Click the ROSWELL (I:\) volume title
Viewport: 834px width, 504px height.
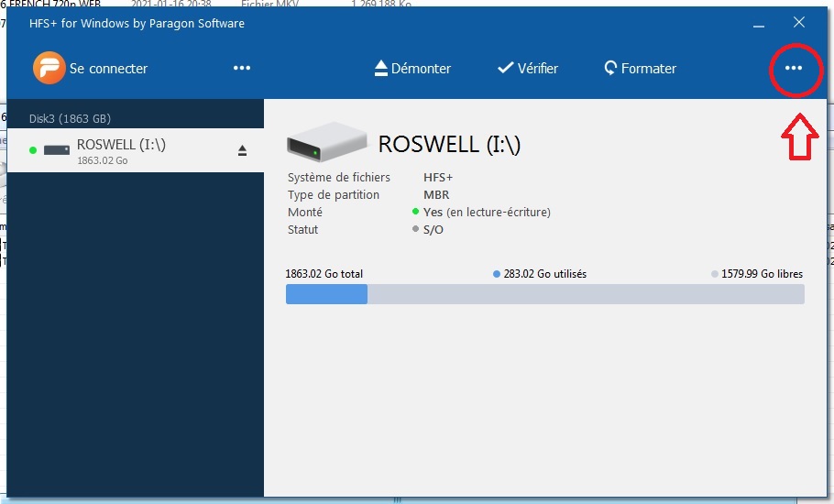449,144
